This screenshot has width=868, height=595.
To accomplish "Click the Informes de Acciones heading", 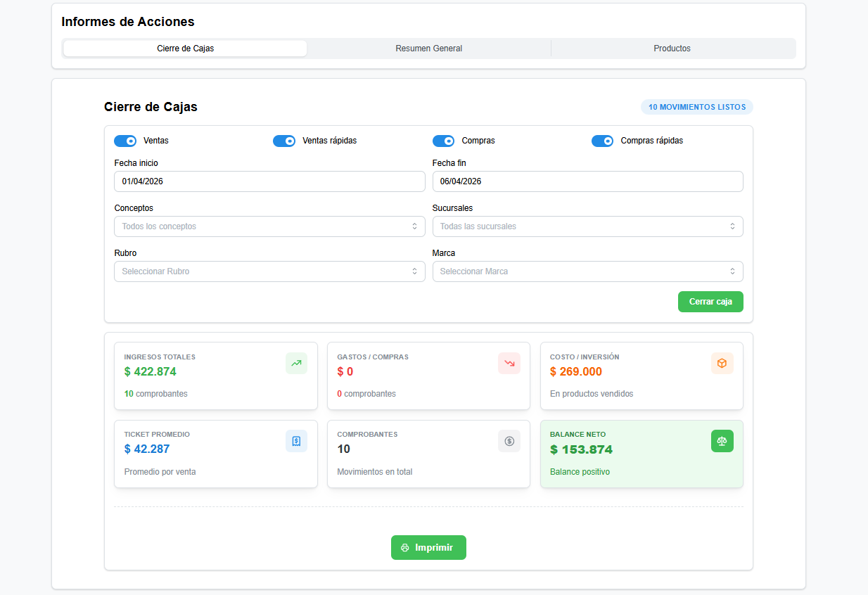I will 128,22.
